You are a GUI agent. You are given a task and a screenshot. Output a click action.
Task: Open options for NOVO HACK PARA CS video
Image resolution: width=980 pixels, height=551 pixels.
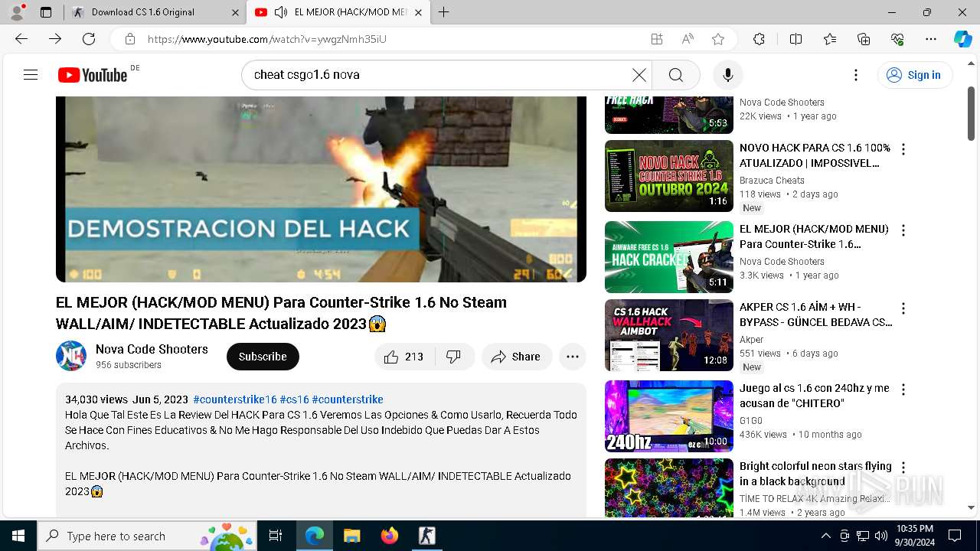coord(903,149)
